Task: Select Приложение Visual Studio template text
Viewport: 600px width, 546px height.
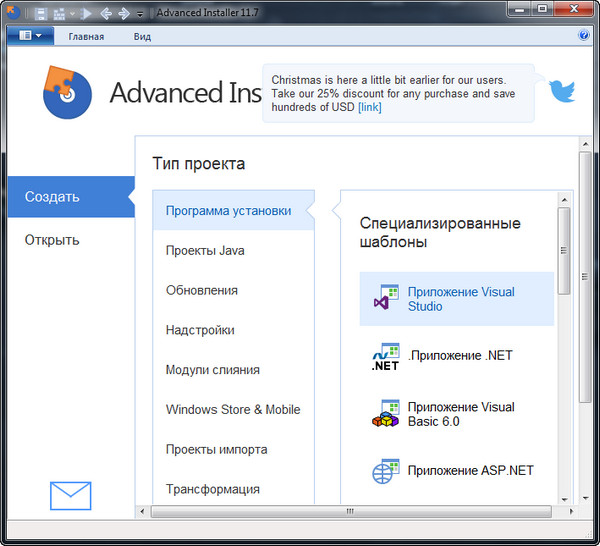Action: 461,299
